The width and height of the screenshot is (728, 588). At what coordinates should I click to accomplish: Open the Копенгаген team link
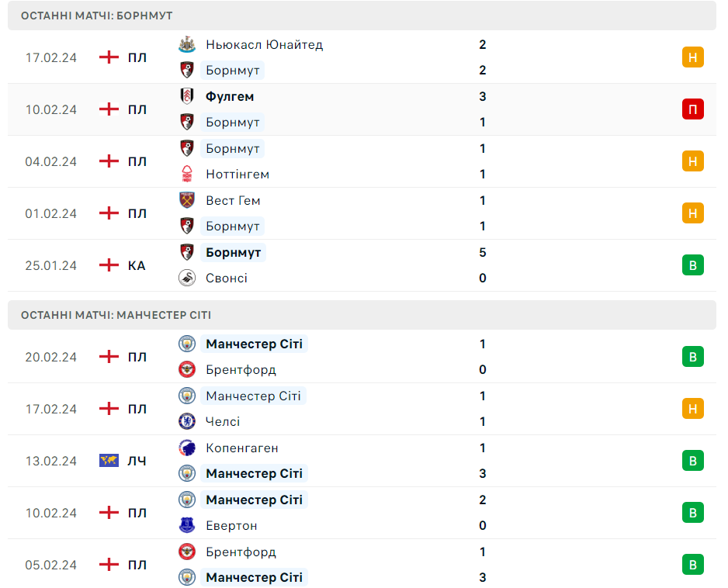241,448
